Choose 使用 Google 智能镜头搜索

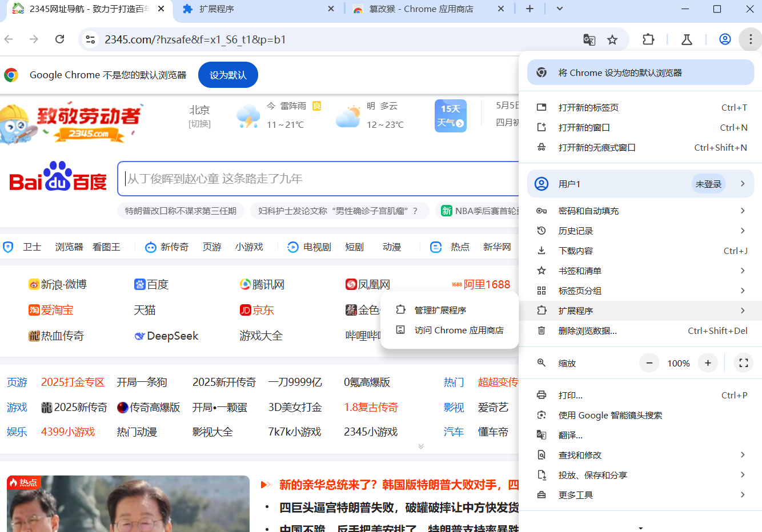point(640,415)
